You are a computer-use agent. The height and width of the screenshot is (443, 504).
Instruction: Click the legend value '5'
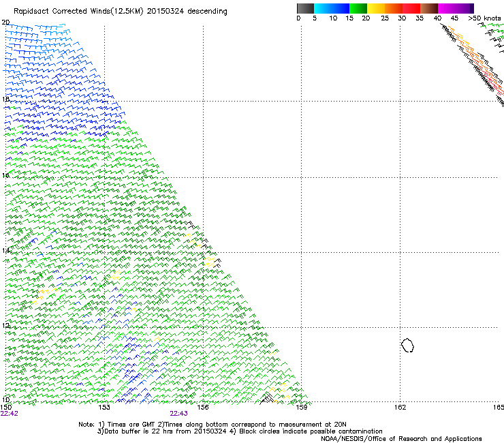315,18
